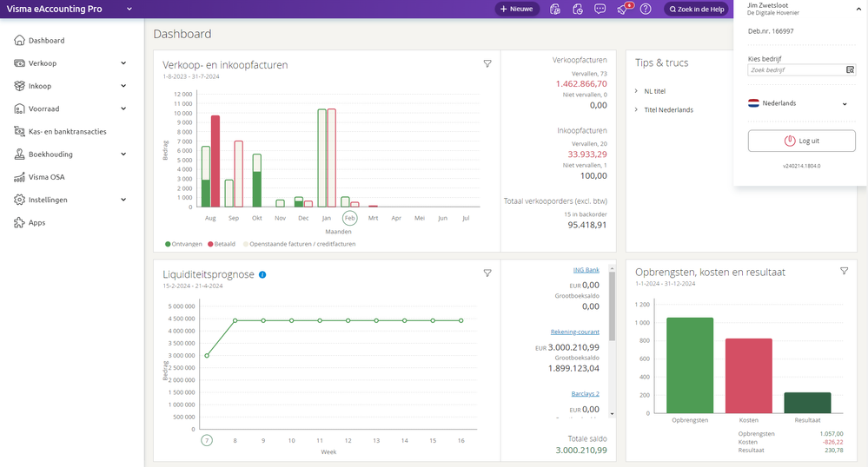
Task: Expand the NL titel tip
Action: click(x=636, y=91)
